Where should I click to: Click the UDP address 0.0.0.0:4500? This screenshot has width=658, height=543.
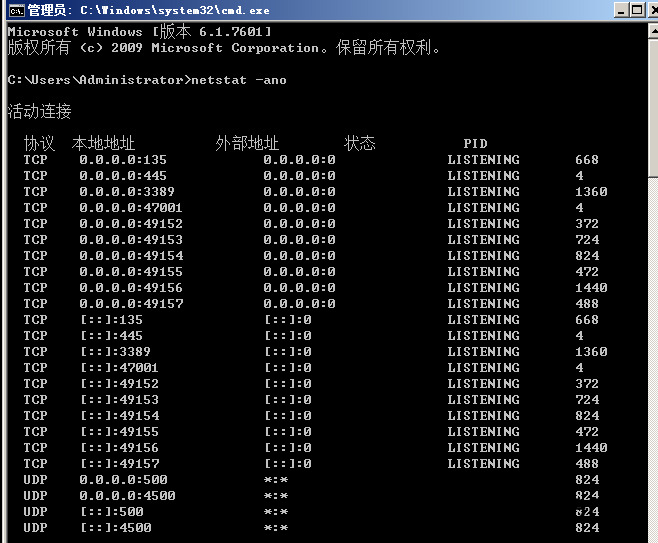click(x=127, y=496)
